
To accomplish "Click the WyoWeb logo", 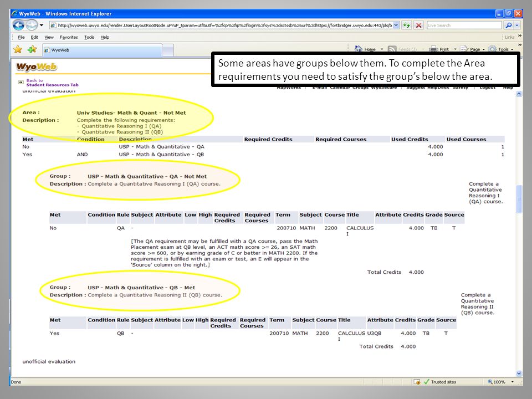I will point(37,67).
